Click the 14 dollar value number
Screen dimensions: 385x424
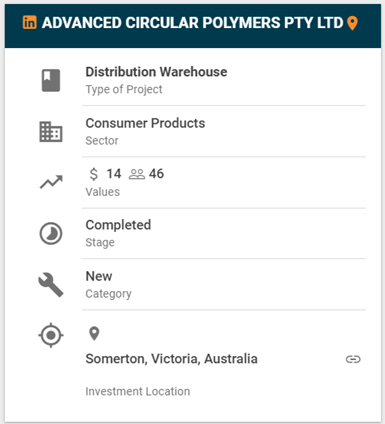click(x=114, y=174)
